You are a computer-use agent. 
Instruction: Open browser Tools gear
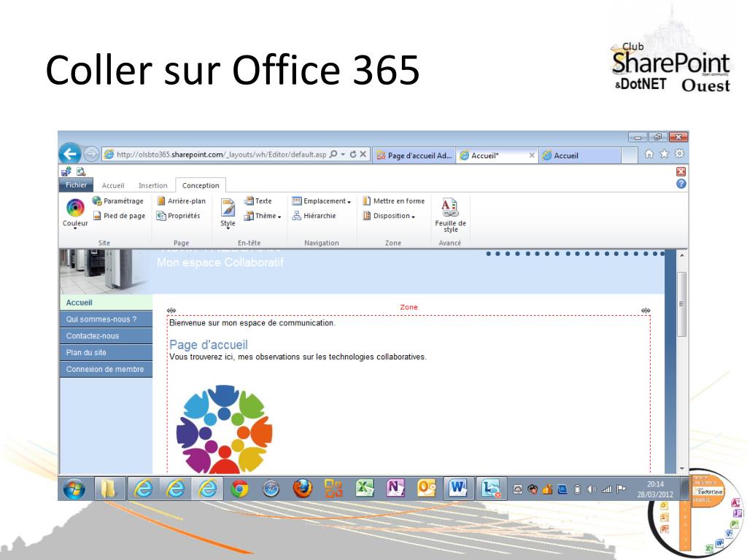679,154
